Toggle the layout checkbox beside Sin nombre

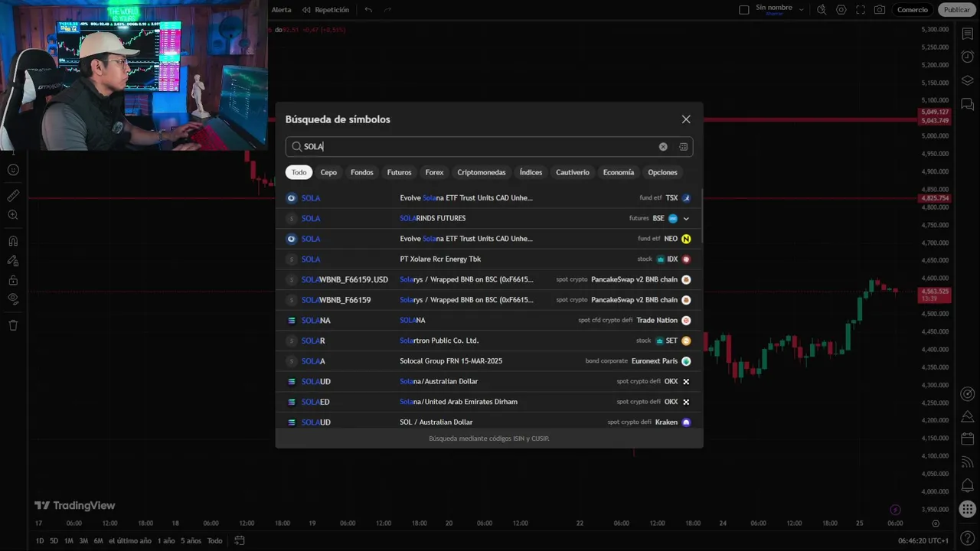point(743,10)
